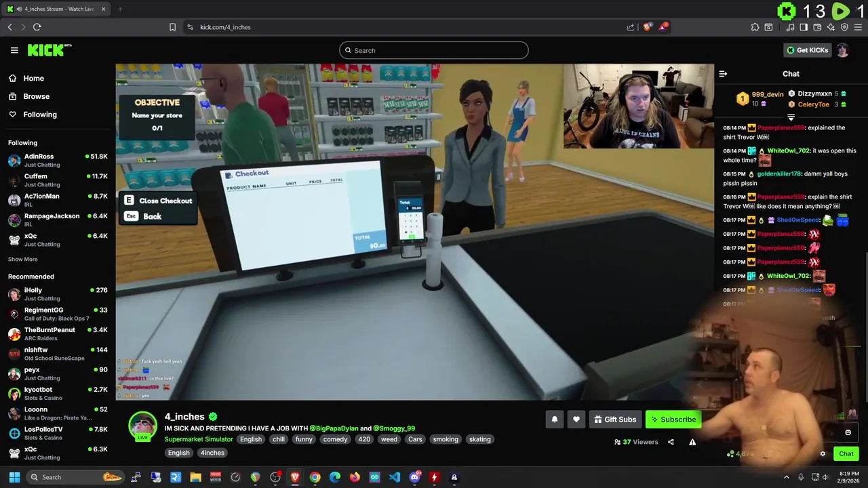Click the Brave Rewards triangle icon
This screenshot has width=868, height=488.
[x=664, y=27]
